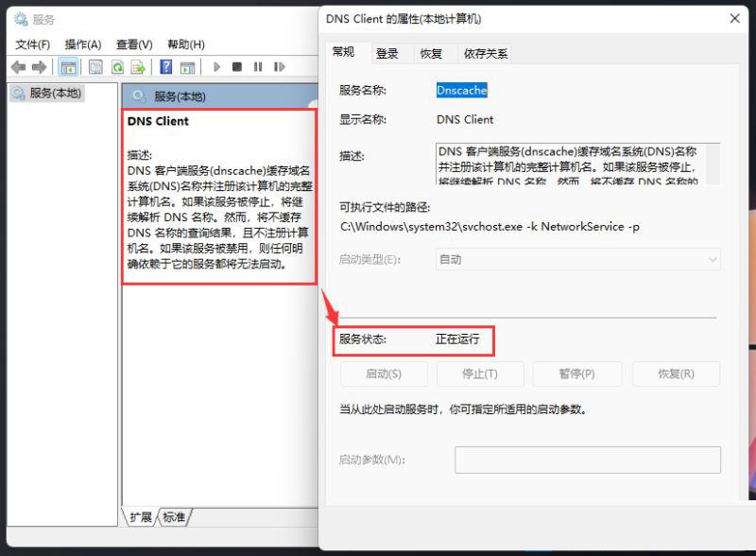Toggle the console tree pane icon
Screen dimensions: 756x556
pos(69,66)
